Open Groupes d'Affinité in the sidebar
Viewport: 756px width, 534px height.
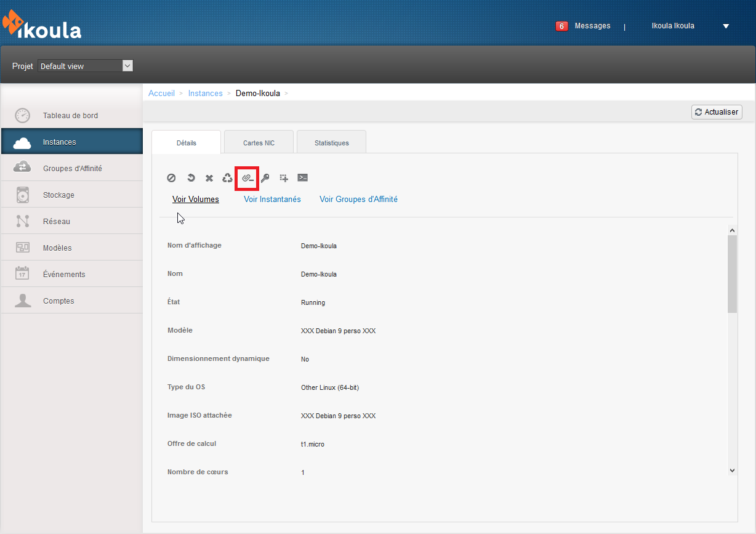pos(71,168)
